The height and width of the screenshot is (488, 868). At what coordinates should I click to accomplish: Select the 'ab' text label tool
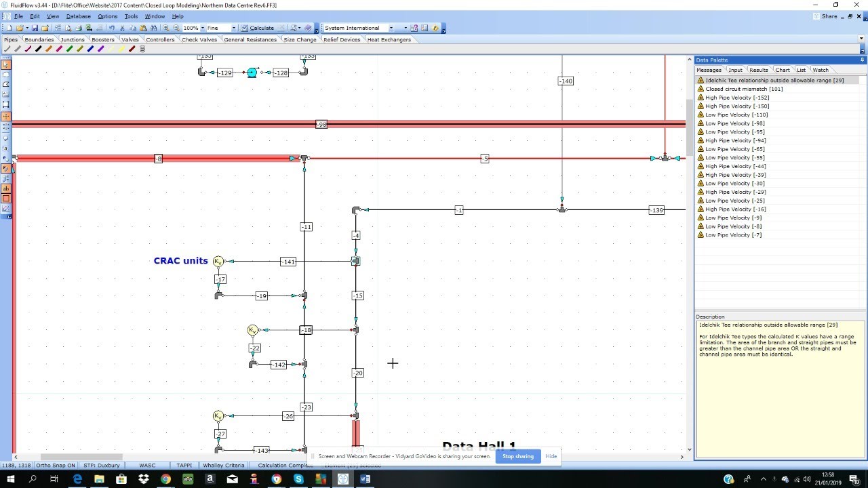pos(6,189)
